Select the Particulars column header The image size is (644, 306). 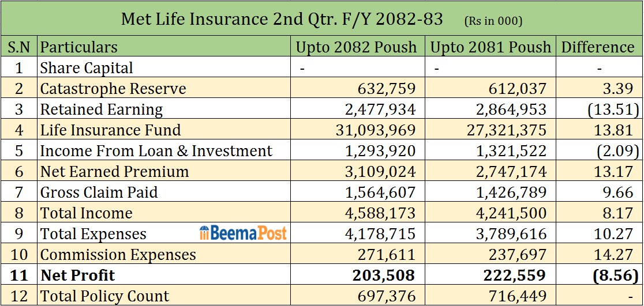point(79,47)
